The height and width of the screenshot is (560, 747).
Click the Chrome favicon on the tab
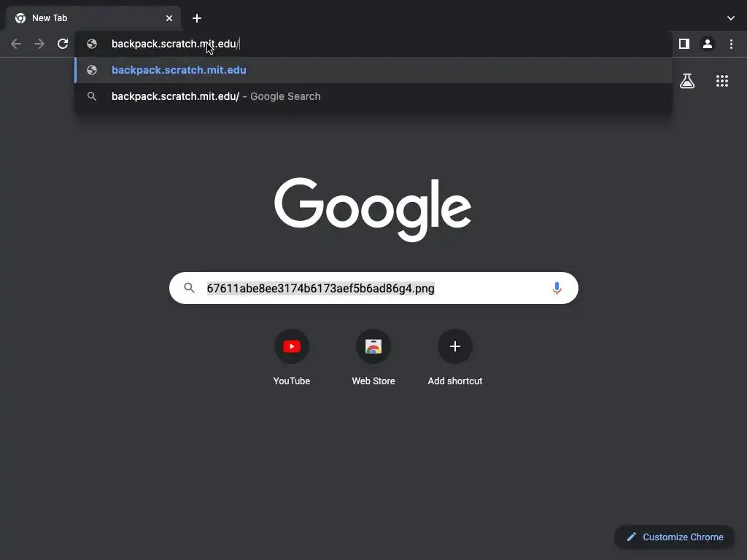(20, 18)
